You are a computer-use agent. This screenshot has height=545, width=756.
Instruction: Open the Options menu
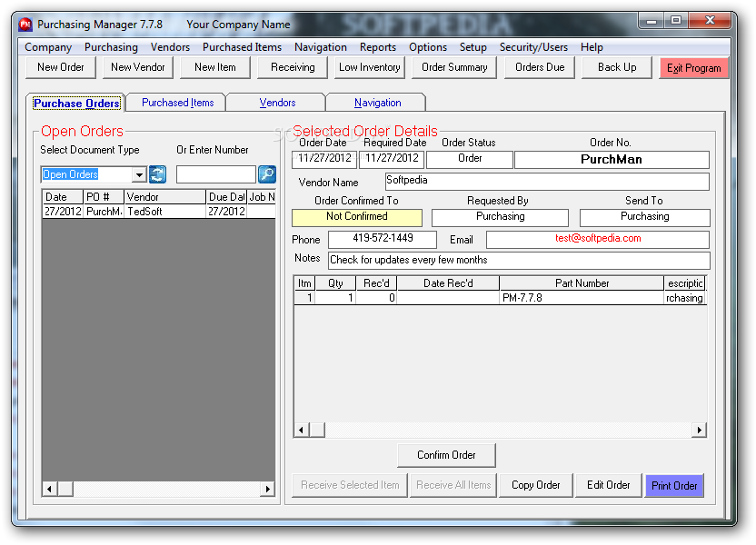(428, 47)
